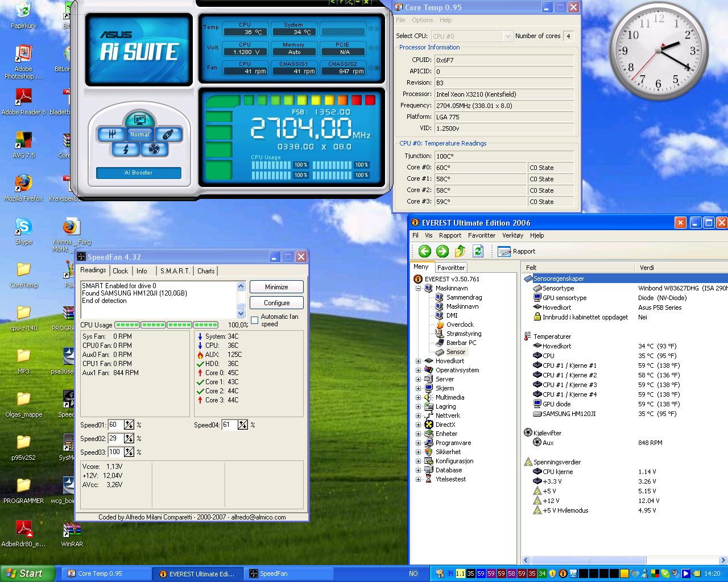
Task: Click the desktop analog clock gadget
Action: [659, 51]
